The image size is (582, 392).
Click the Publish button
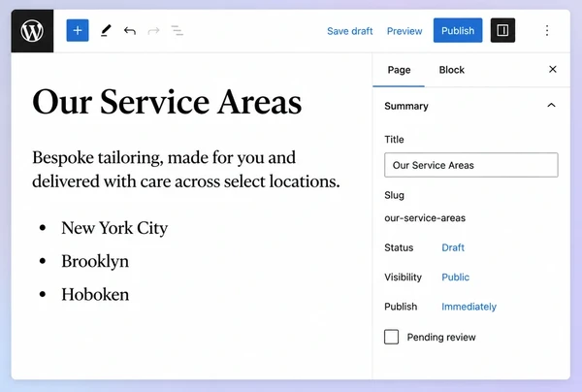pos(458,30)
